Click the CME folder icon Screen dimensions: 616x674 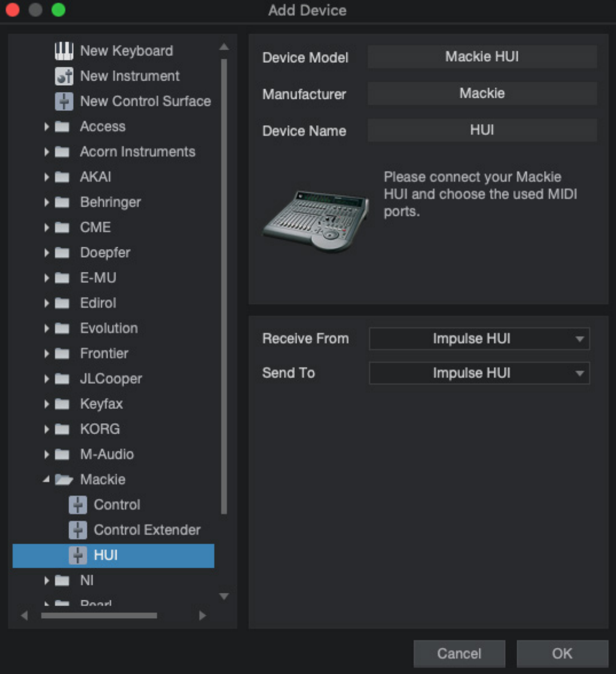pyautogui.click(x=62, y=227)
